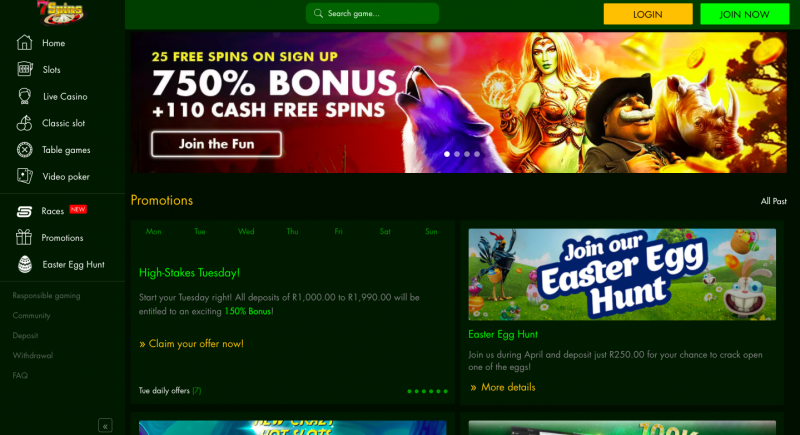Switch to the Sat promotions tab
This screenshot has width=800, height=435.
click(385, 232)
